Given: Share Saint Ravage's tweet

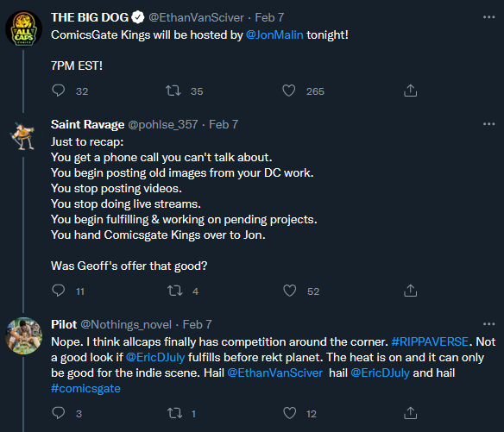Looking at the screenshot, I should coord(410,291).
